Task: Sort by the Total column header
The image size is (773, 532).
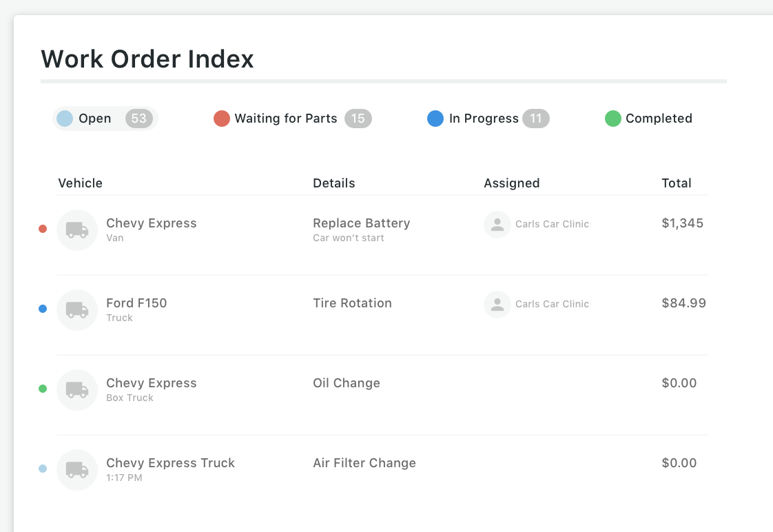Action: (x=677, y=183)
